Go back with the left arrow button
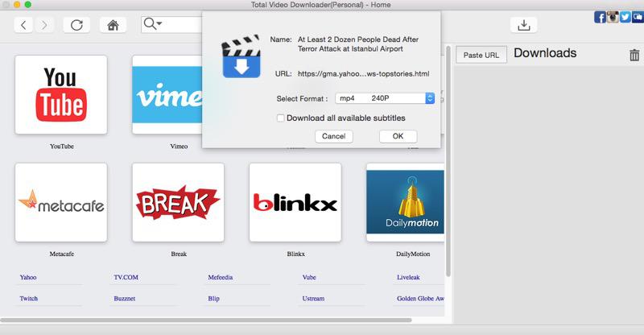644x335 pixels. click(x=23, y=25)
